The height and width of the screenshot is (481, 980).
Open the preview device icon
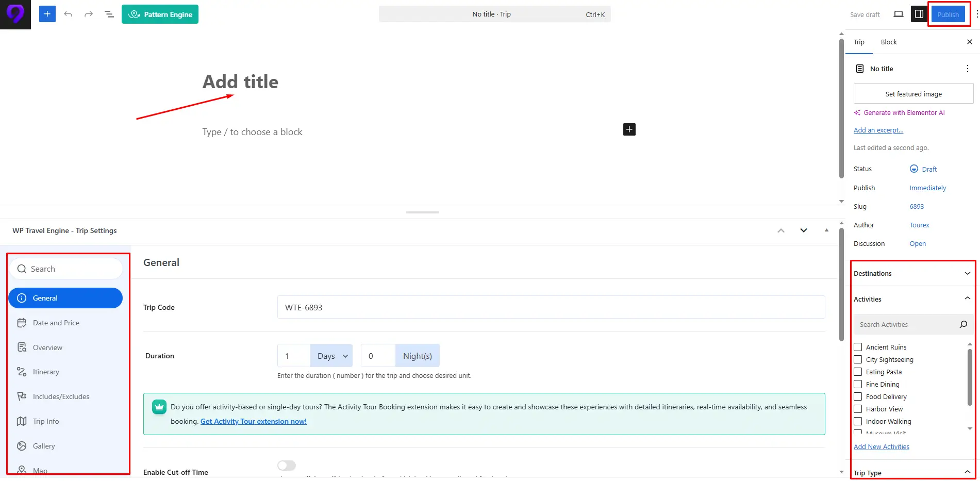coord(899,14)
